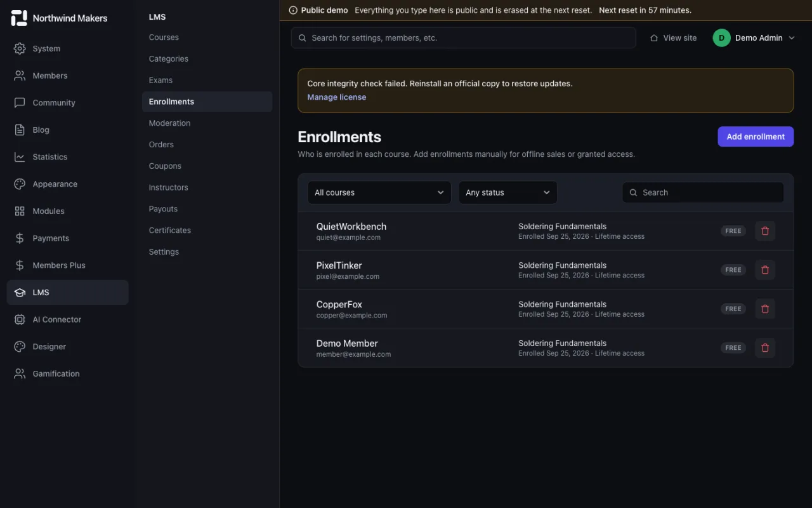Click the PixelTinker member name
This screenshot has height=508, width=812.
coord(339,265)
